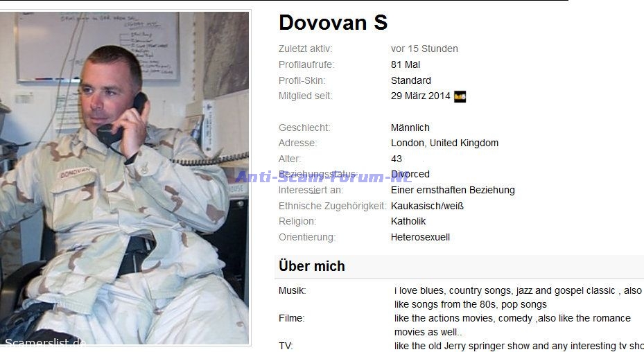This screenshot has width=644, height=352.
Task: Click the Scamerslist.de watermark on photo
Action: click(45, 342)
